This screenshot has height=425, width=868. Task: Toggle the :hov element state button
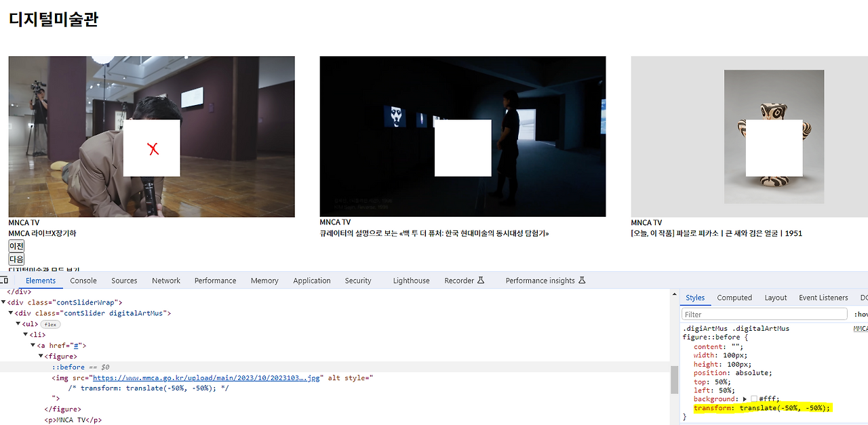[x=861, y=315]
